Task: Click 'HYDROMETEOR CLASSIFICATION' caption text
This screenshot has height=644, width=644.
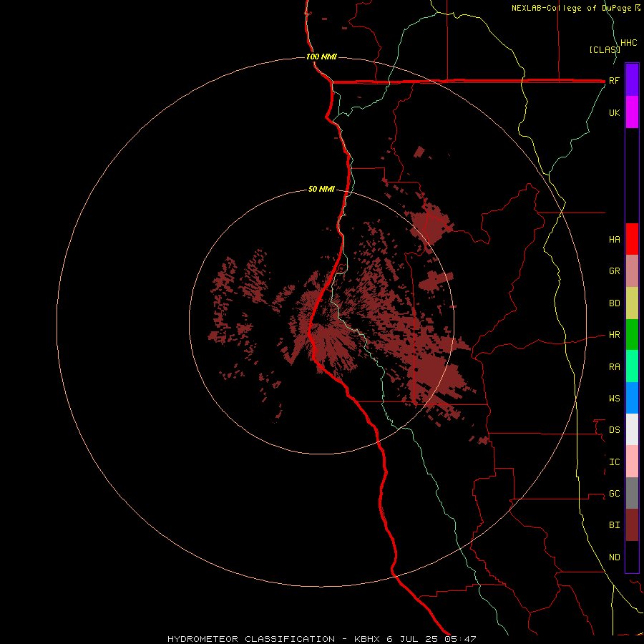Action: point(251,639)
